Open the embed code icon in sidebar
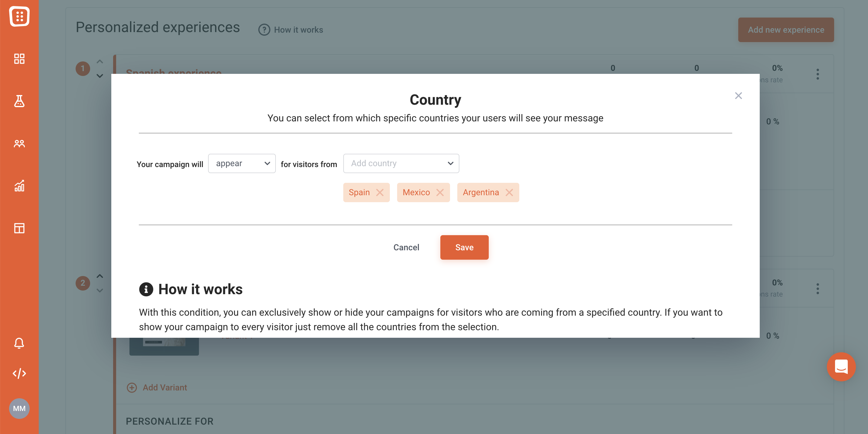This screenshot has height=434, width=868. pyautogui.click(x=19, y=373)
